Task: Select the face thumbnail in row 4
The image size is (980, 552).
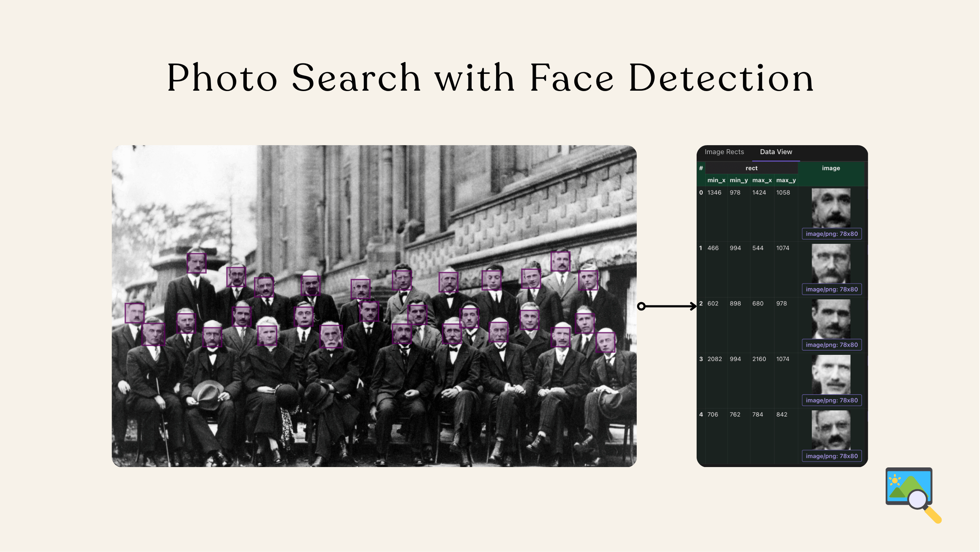Action: click(x=831, y=429)
